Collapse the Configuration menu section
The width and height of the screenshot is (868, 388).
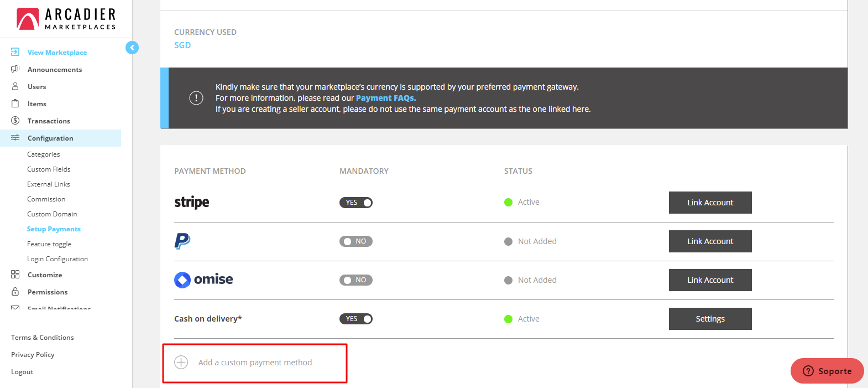(50, 138)
